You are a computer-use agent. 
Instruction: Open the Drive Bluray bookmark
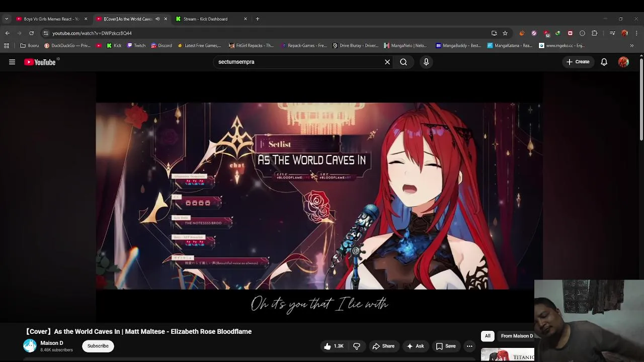point(355,45)
